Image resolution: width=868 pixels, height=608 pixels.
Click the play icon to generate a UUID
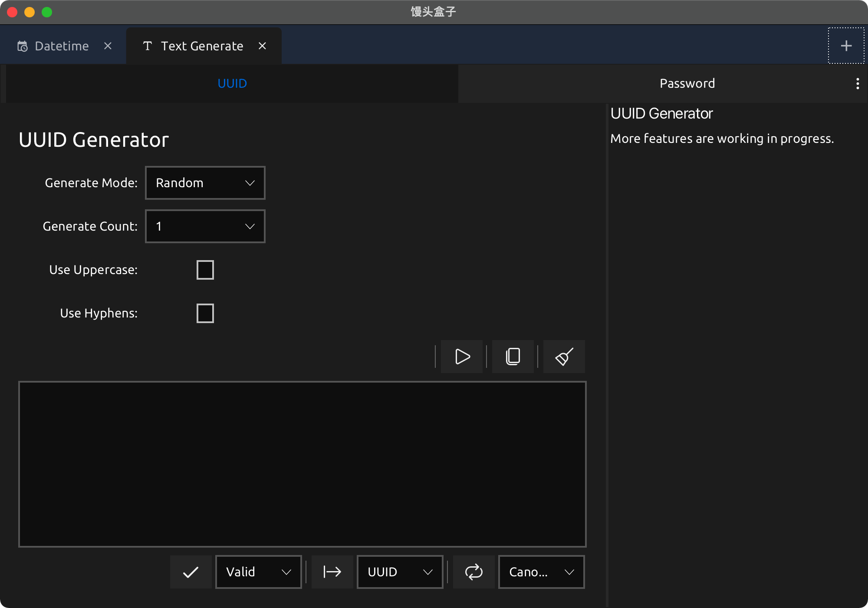click(462, 357)
